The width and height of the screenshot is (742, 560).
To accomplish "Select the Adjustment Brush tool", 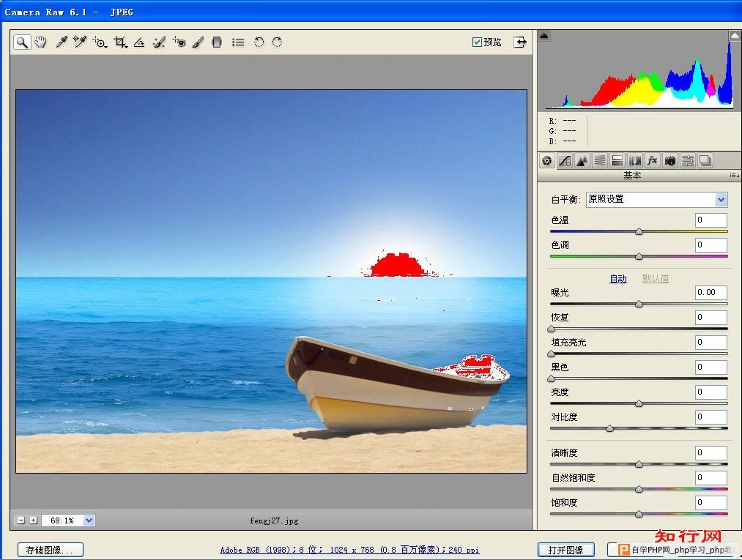I will [x=198, y=42].
